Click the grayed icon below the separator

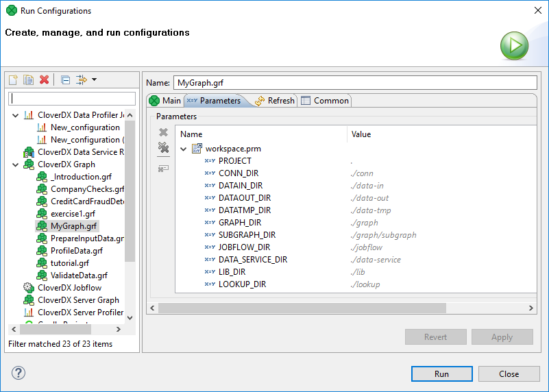(163, 169)
